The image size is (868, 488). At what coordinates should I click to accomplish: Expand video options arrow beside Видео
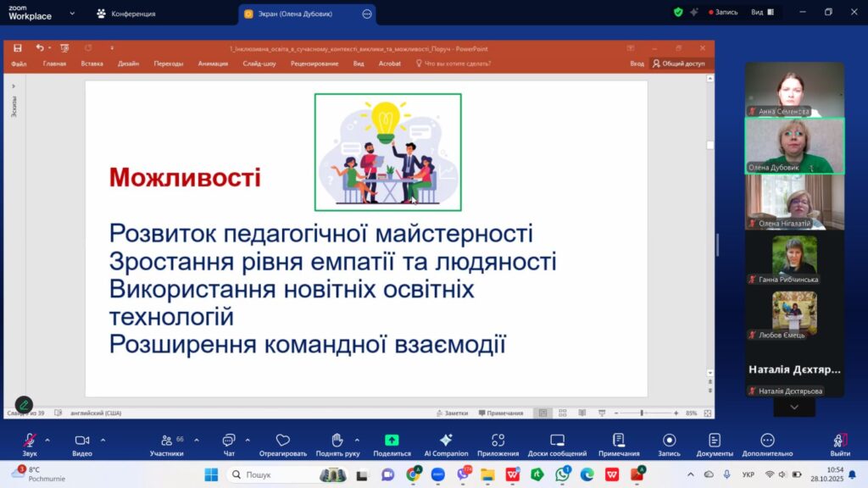[x=103, y=441]
